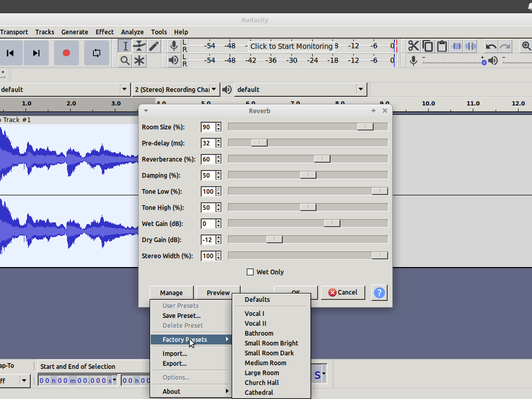The height and width of the screenshot is (399, 532).
Task: Click the Skip to Start transport button
Action: [10, 53]
